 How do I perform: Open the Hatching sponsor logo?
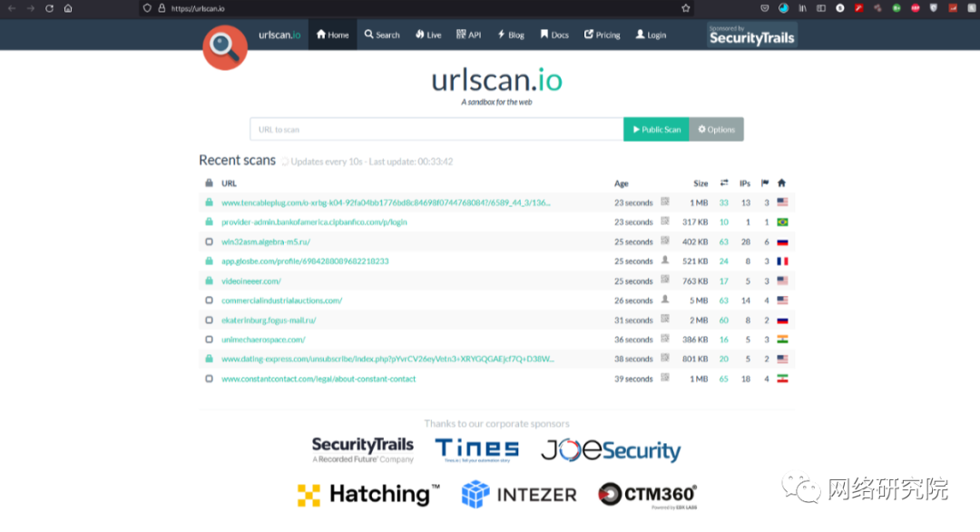[x=368, y=495]
